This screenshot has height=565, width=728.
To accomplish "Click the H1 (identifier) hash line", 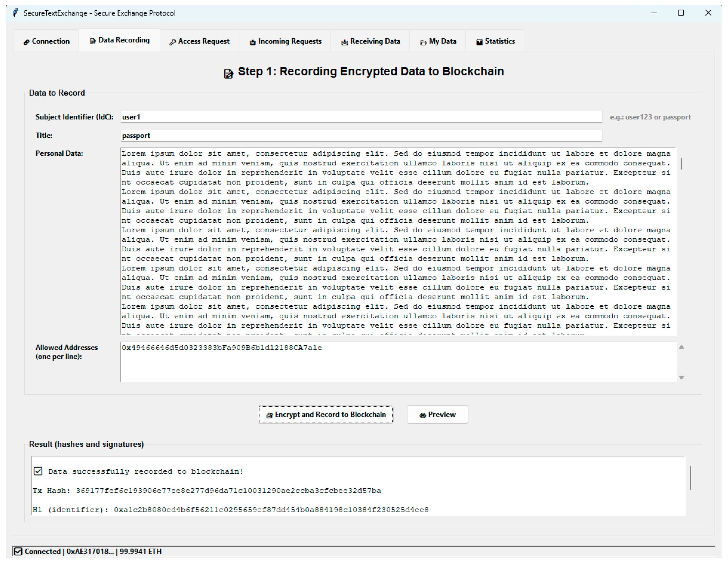I will pos(231,510).
